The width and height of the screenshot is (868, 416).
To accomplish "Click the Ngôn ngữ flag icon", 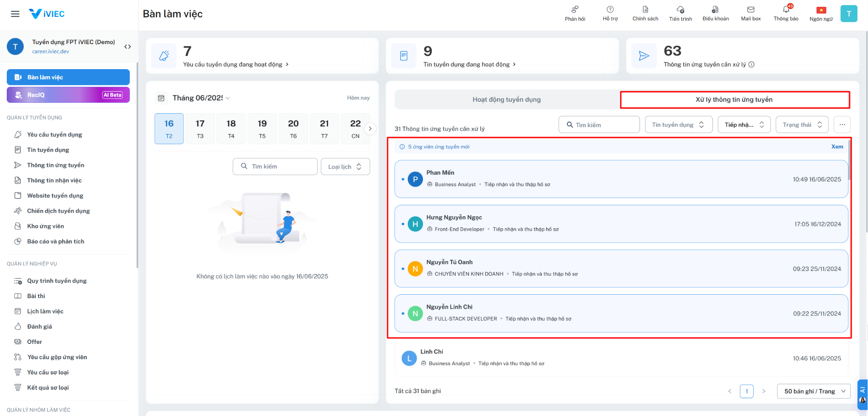I will tap(821, 10).
